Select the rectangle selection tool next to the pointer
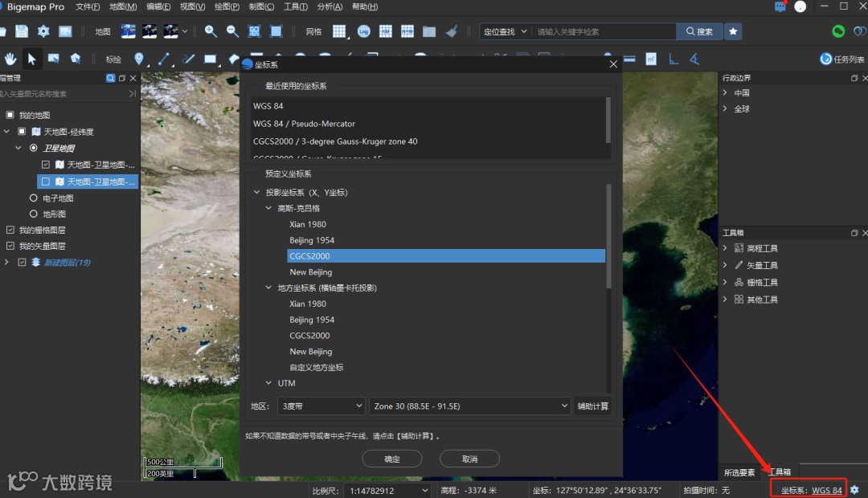This screenshot has height=498, width=868. pyautogui.click(x=54, y=59)
